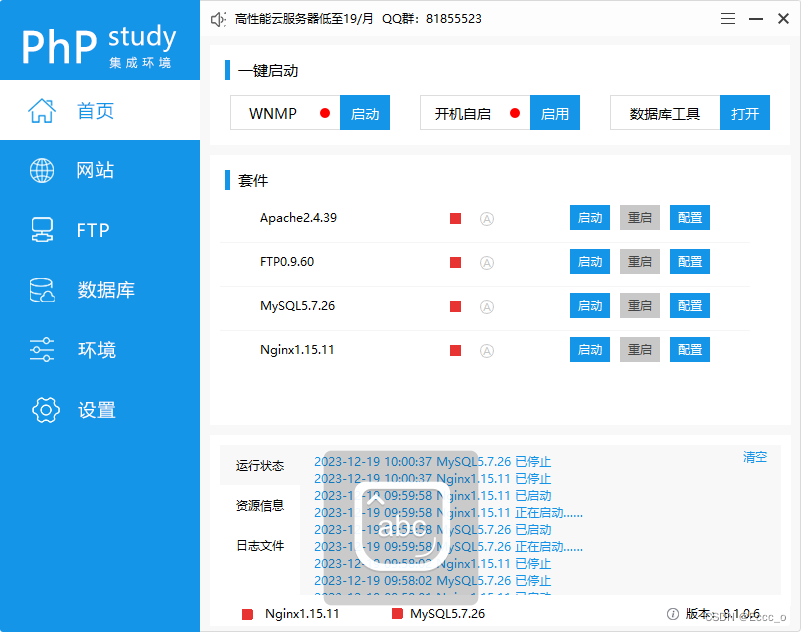
Task: Open database tools with 打开 button
Action: [745, 113]
